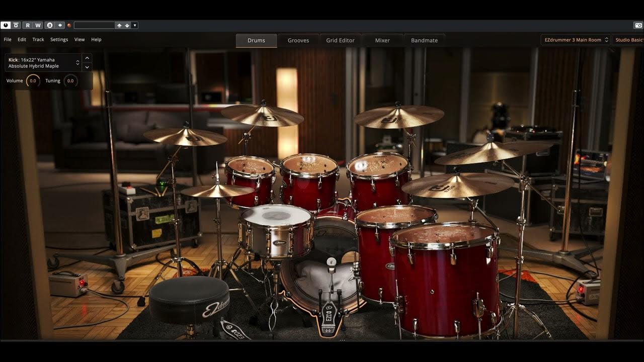
Task: Open the Grid Editor tab
Action: point(340,40)
